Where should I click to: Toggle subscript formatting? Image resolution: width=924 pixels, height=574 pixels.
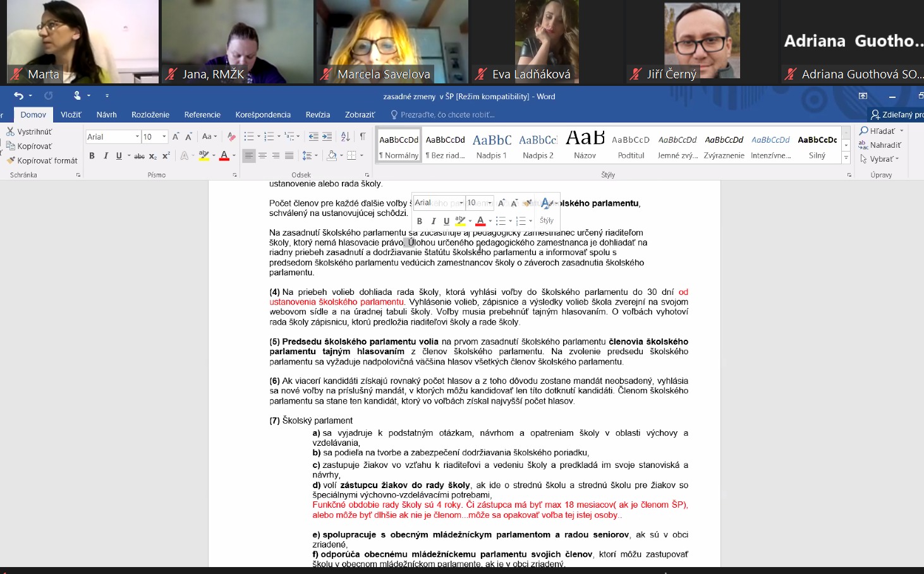point(153,155)
